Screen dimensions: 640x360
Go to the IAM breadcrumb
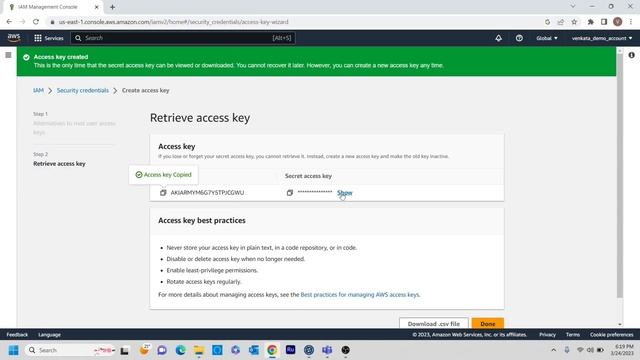point(38,90)
